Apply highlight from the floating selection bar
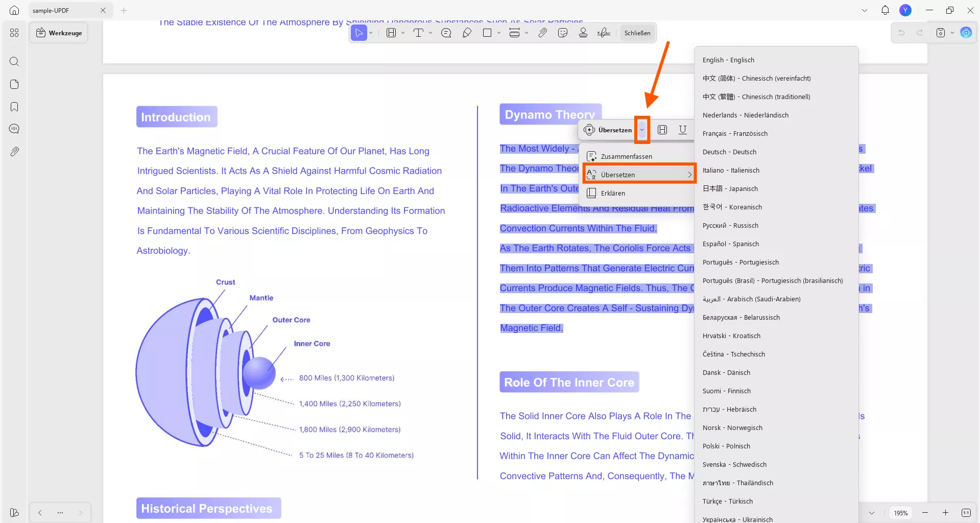The image size is (980, 523). [x=662, y=130]
